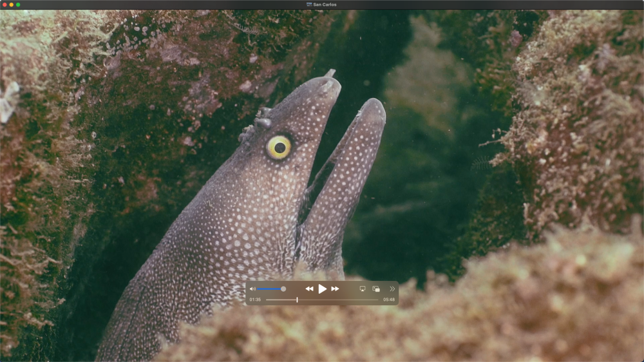
Task: Enter full screen with the green button
Action: [x=18, y=5]
